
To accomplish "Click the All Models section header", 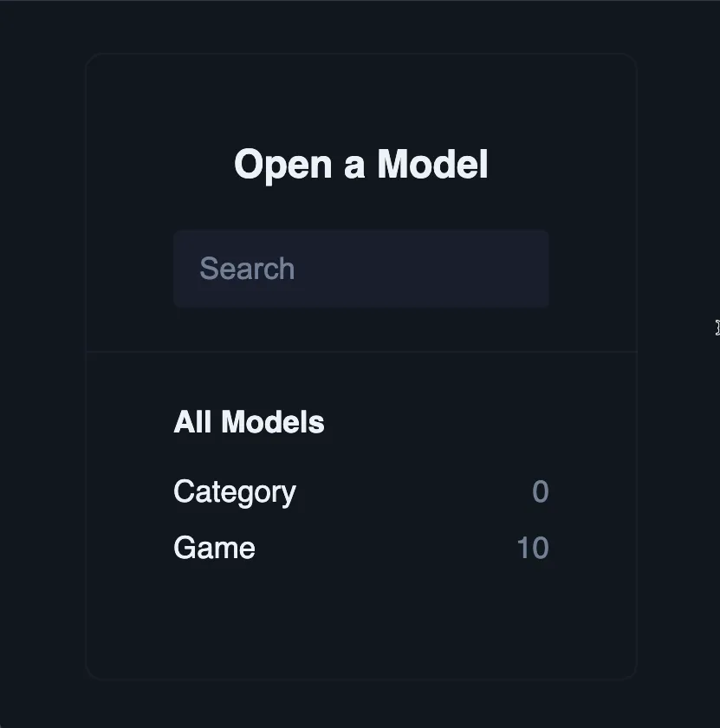I will (x=249, y=422).
